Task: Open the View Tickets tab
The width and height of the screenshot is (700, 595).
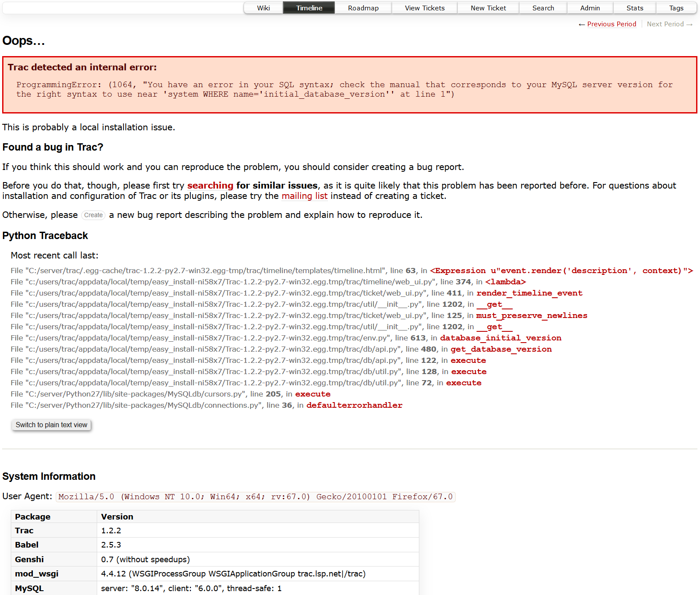Action: tap(424, 8)
